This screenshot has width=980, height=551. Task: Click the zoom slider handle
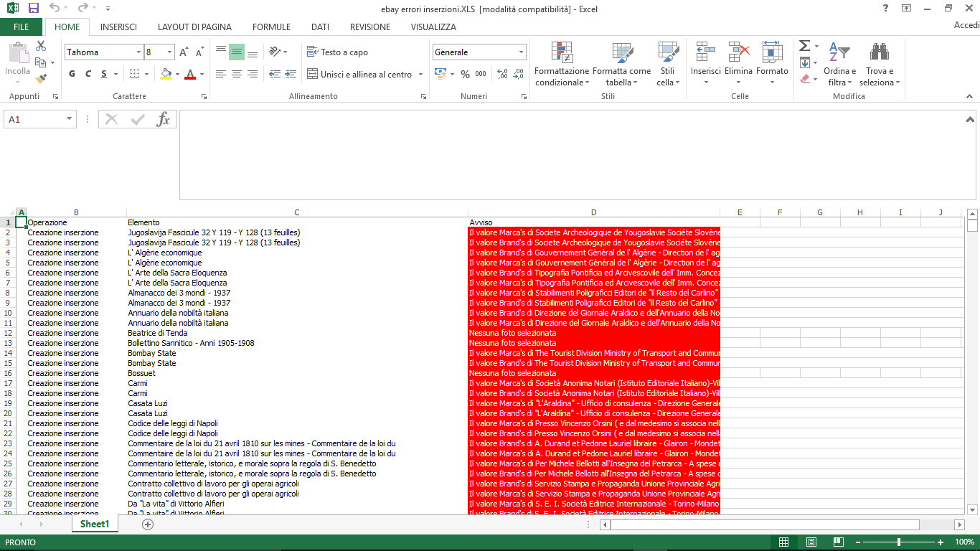point(898,542)
